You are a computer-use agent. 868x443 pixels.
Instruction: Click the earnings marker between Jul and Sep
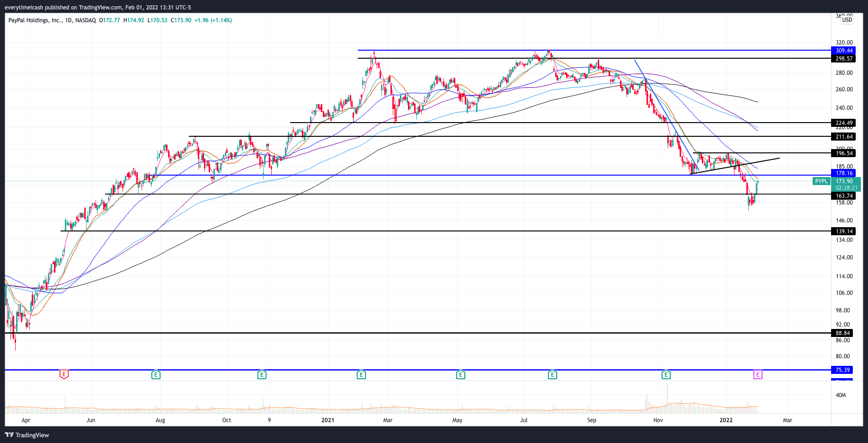(x=552, y=375)
